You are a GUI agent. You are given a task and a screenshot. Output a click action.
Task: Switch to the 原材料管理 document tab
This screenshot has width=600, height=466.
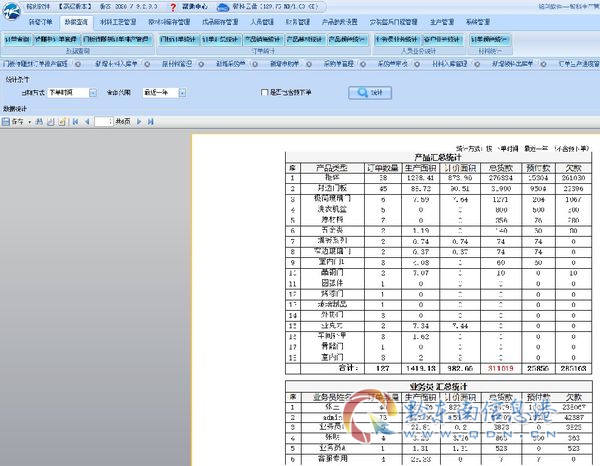click(177, 64)
